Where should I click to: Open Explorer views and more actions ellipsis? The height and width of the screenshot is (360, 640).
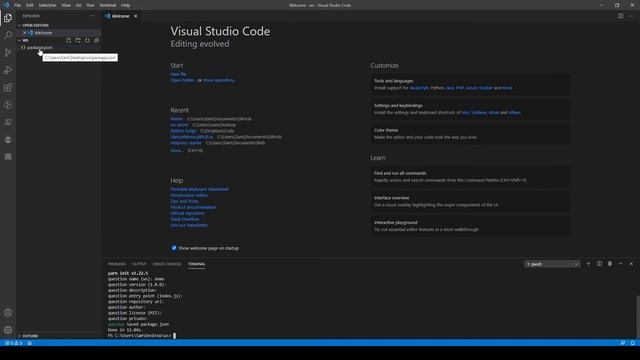click(x=93, y=16)
